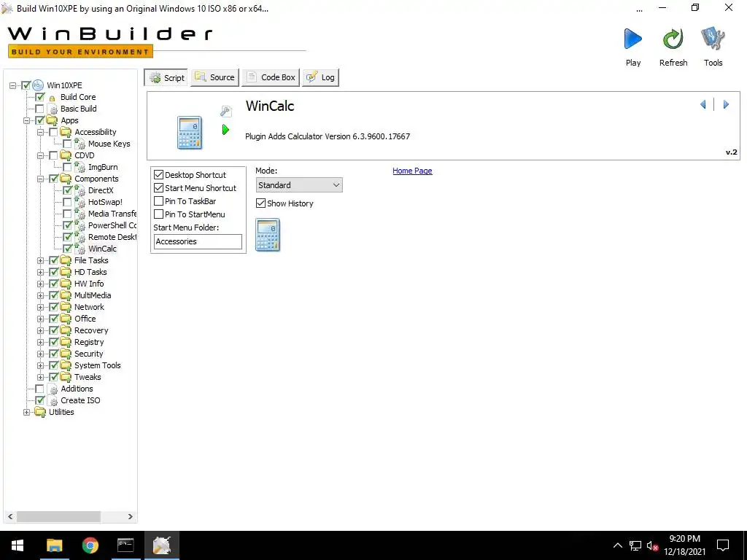The height and width of the screenshot is (560, 747).
Task: Click the wrench edit icon near WinCalc
Action: (x=226, y=112)
